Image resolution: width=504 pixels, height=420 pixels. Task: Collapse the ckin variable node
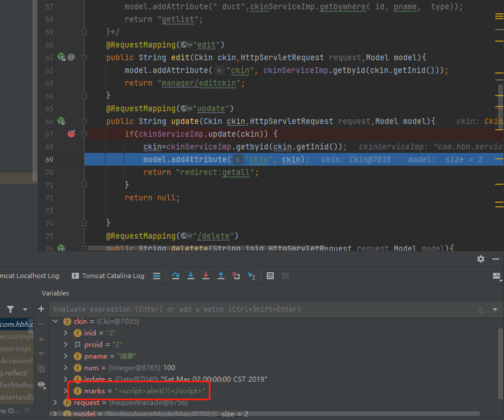click(56, 321)
